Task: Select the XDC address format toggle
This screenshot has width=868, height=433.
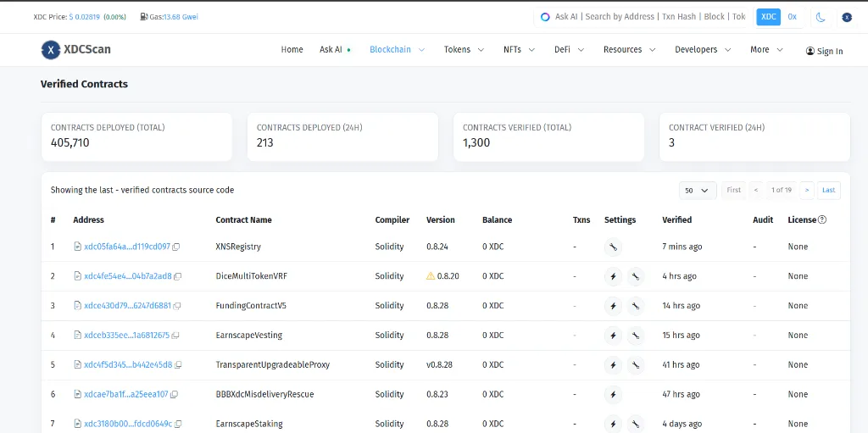Action: click(768, 17)
